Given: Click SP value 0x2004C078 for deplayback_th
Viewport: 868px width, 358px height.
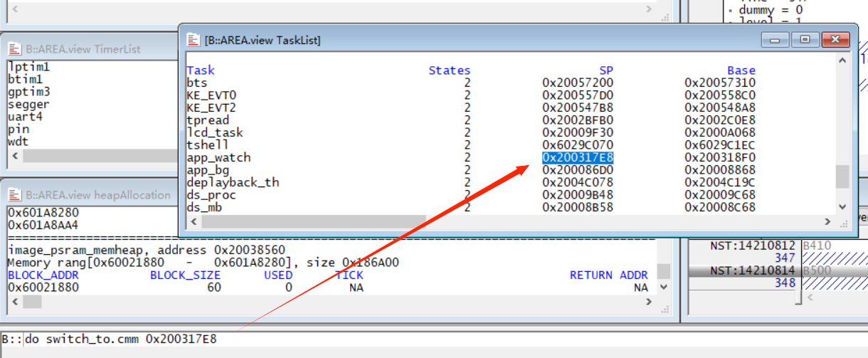Looking at the screenshot, I should pyautogui.click(x=578, y=182).
